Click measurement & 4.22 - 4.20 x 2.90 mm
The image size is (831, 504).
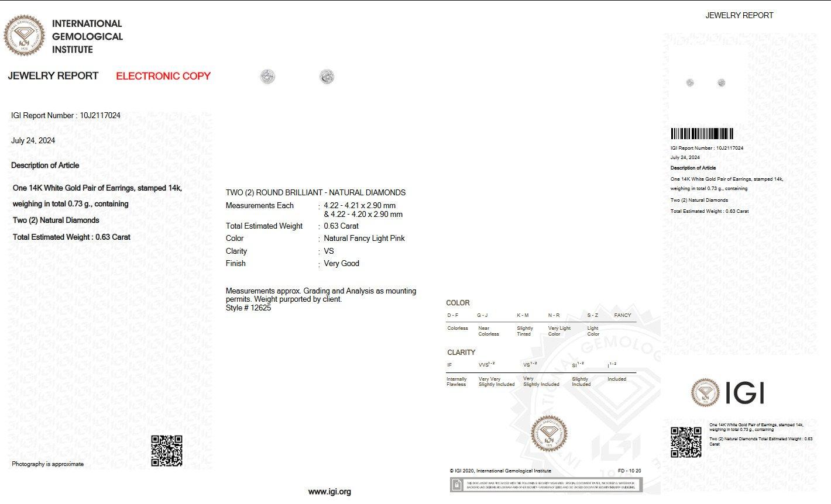click(363, 215)
